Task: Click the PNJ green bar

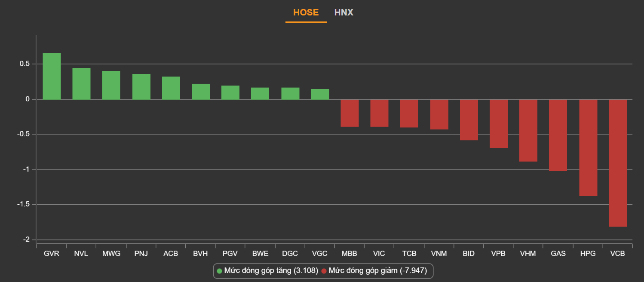Action: click(x=141, y=87)
